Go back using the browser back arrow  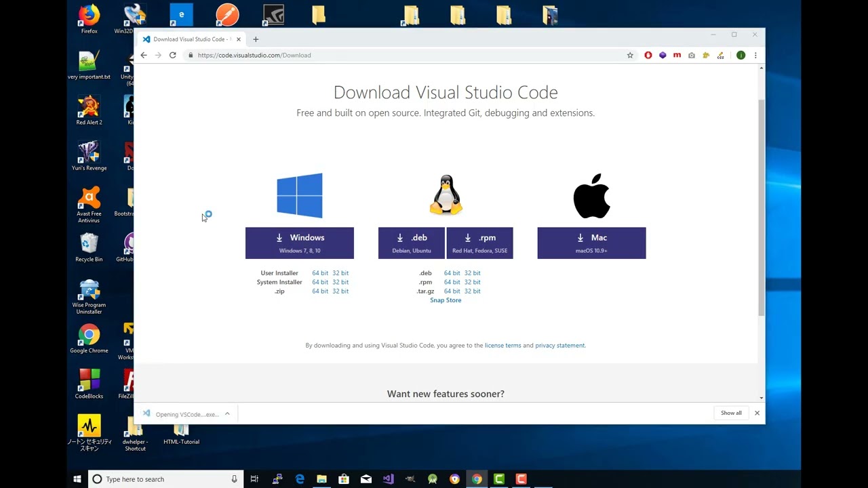[x=144, y=55]
